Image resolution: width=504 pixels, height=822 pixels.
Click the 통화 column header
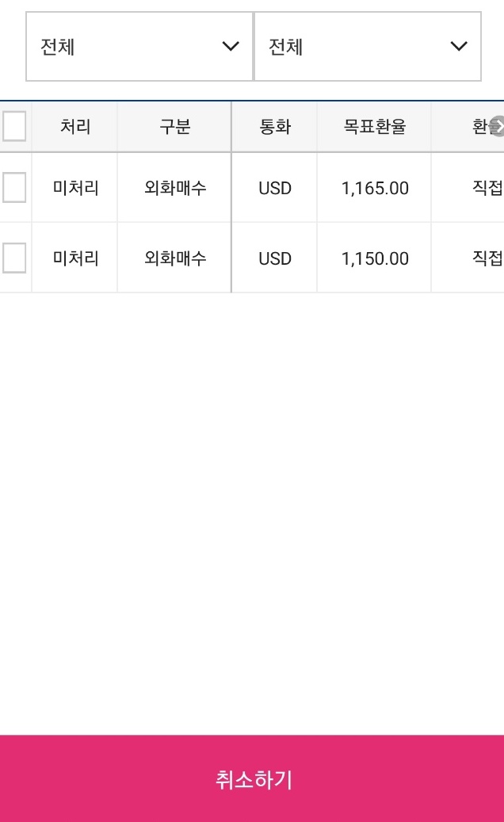[274, 126]
